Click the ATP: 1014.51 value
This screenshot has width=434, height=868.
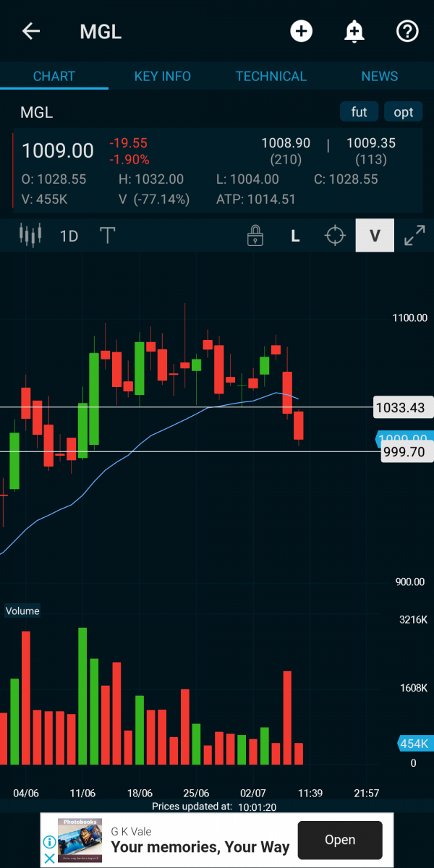tap(256, 199)
